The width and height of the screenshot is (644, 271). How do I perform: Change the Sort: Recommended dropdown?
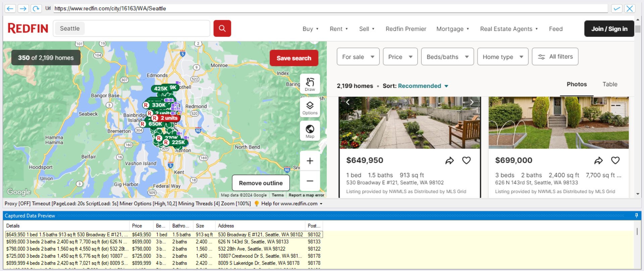point(423,86)
